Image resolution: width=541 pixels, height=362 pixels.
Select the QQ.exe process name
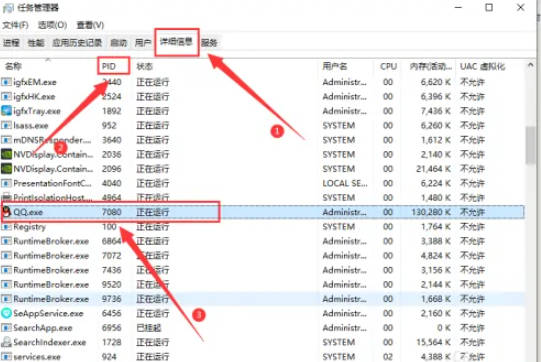pos(28,212)
